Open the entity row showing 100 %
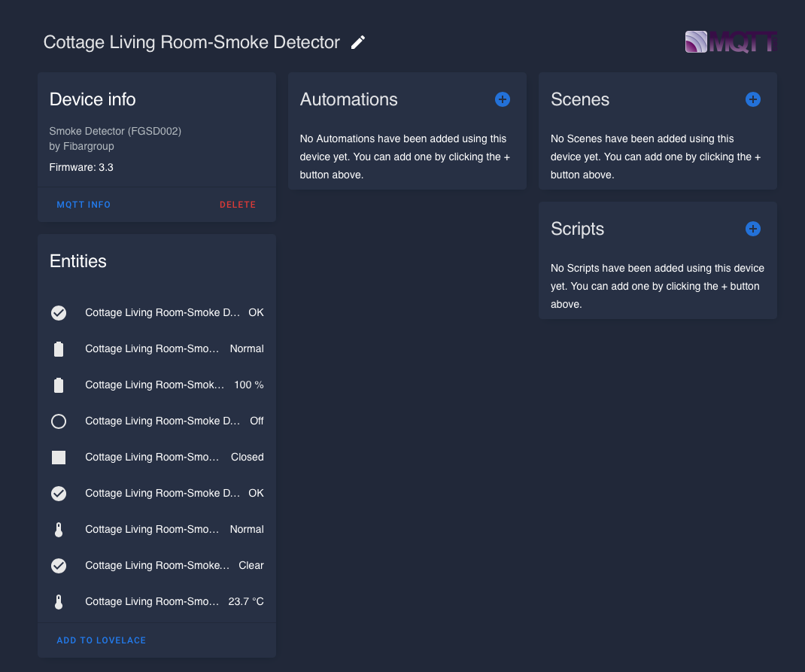 [x=162, y=385]
